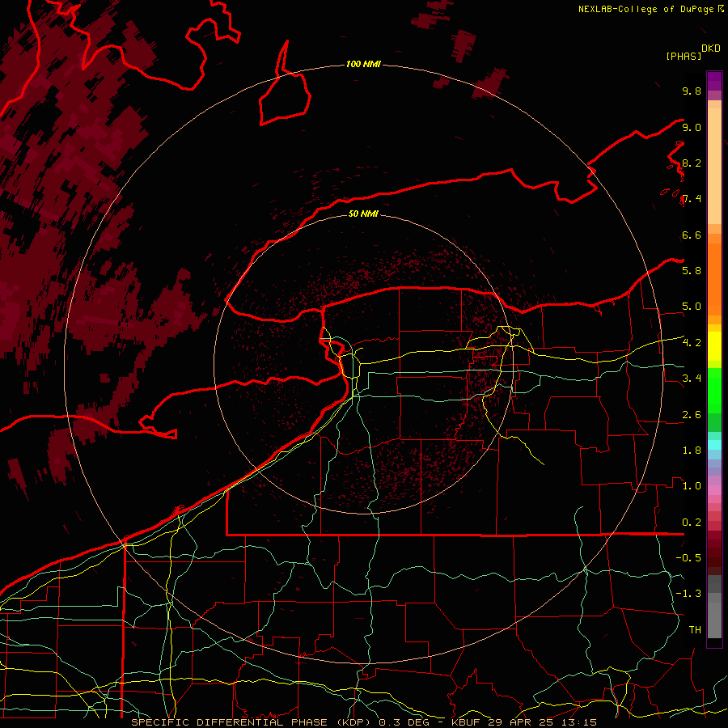Pick the bright green color bar segment
The width and height of the screenshot is (728, 728).
[714, 390]
